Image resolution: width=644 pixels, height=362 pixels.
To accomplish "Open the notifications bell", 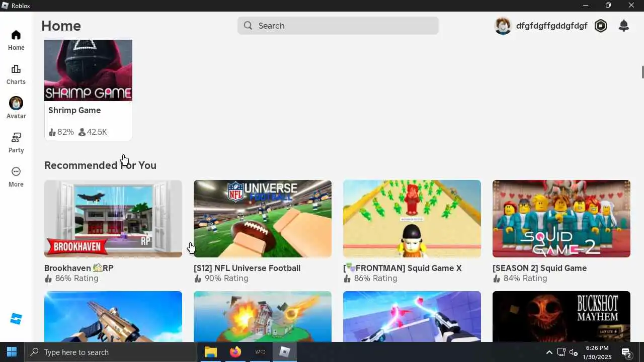I will pos(624,26).
